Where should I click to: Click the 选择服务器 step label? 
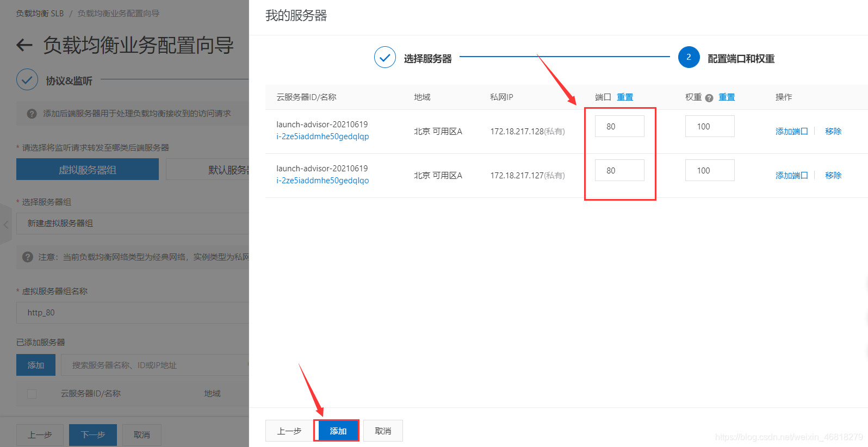[427, 58]
